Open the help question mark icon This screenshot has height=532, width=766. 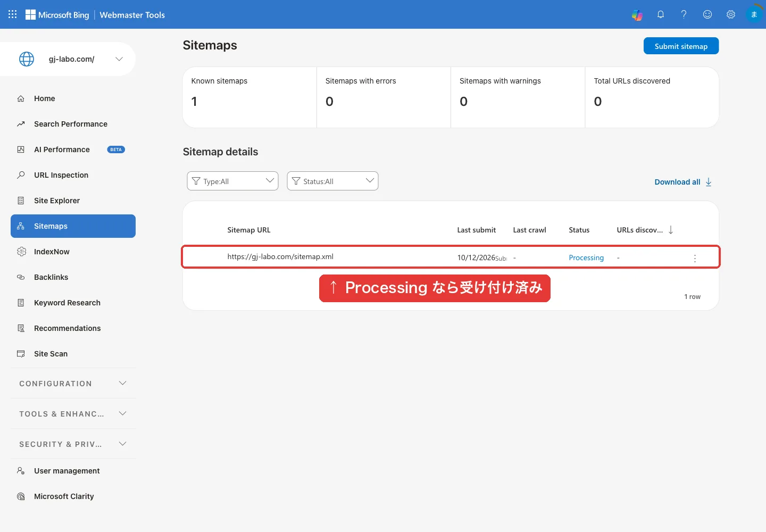click(x=684, y=14)
